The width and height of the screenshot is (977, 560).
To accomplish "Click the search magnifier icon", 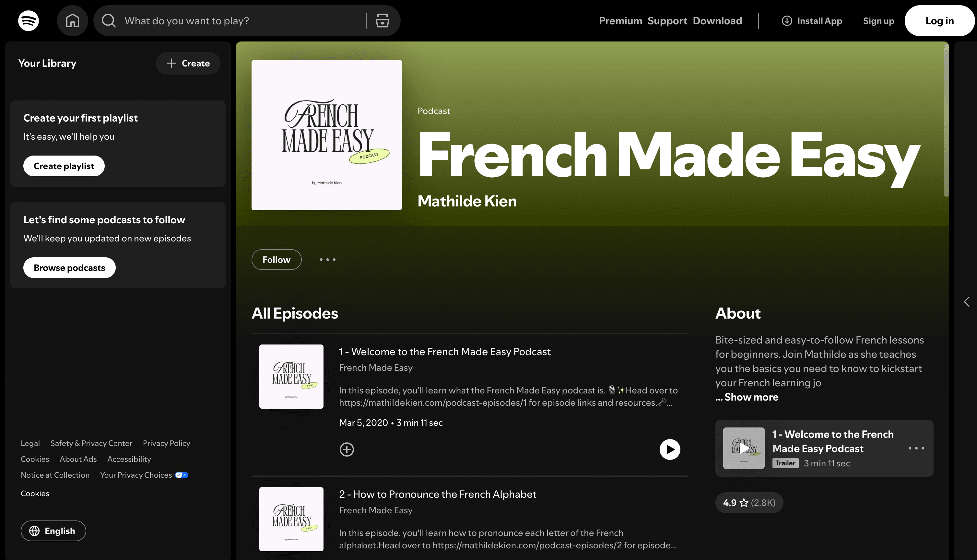I will click(x=109, y=21).
